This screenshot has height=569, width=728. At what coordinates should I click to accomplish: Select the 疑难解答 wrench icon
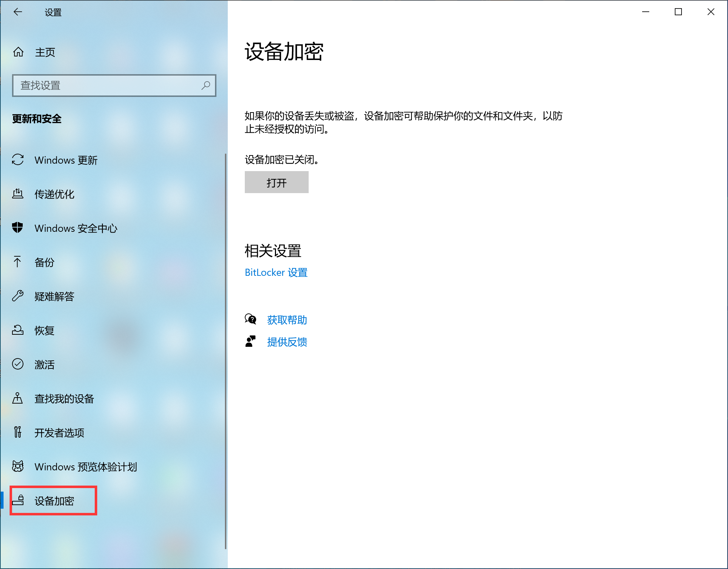pos(18,296)
